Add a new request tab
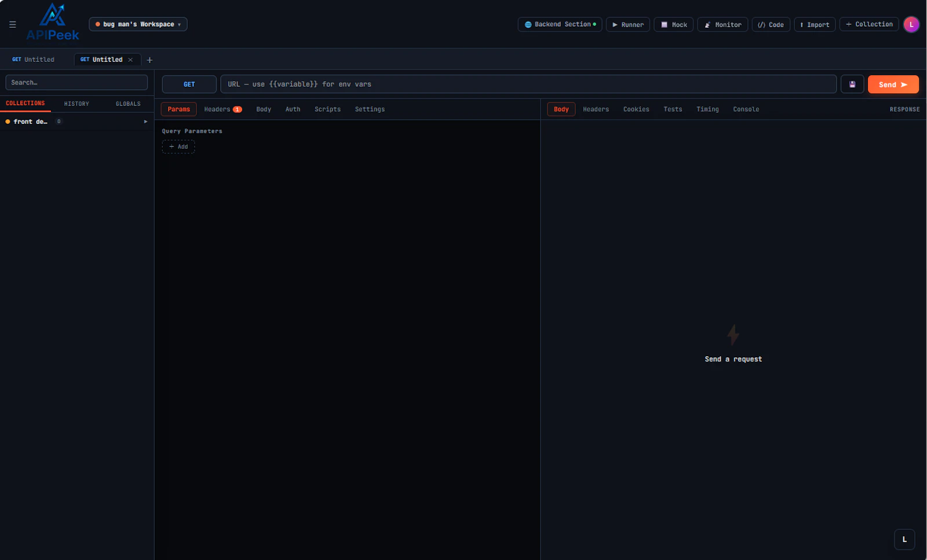Viewport: 927px width, 560px height. [149, 60]
